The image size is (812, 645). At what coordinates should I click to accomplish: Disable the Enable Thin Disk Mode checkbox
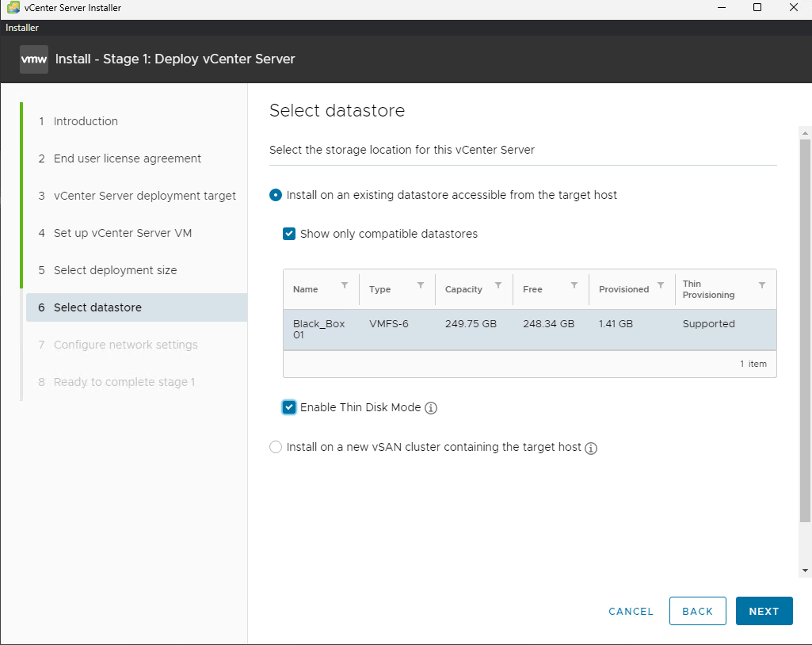coord(289,407)
